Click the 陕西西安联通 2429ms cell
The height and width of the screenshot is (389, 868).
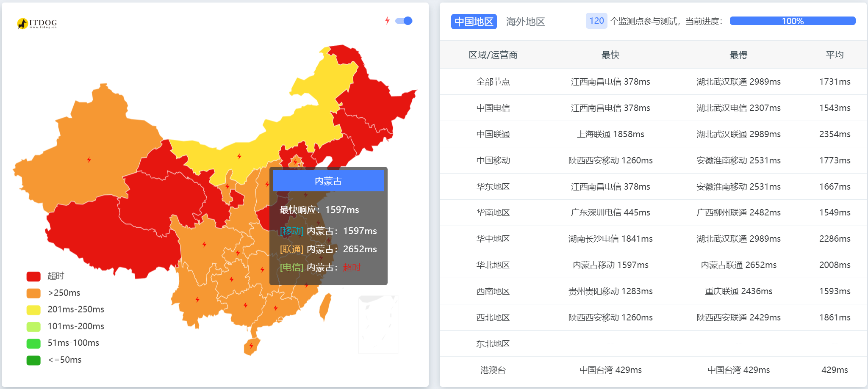pos(738,317)
